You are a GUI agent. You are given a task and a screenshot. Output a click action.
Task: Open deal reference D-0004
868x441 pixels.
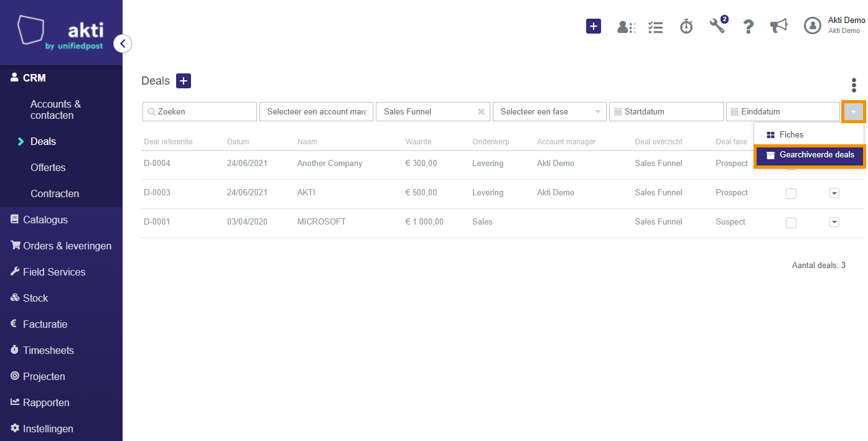click(x=157, y=164)
